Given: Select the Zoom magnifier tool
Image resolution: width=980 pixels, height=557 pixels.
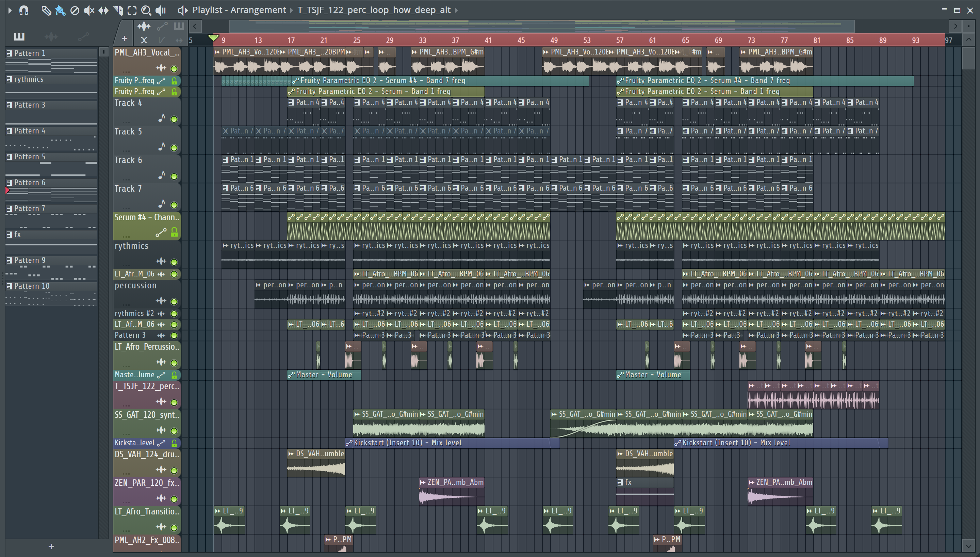Looking at the screenshot, I should pos(146,10).
